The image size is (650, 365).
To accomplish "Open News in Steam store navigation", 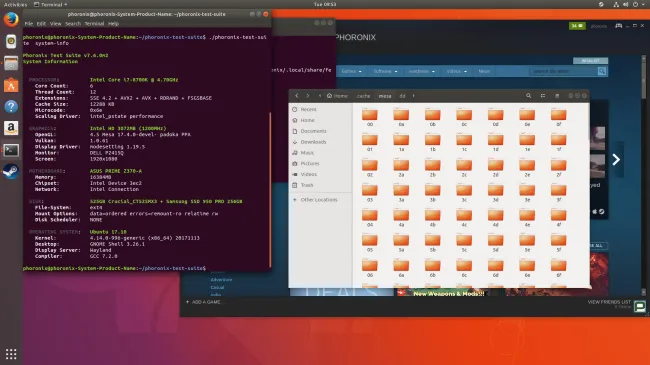I will (x=484, y=71).
